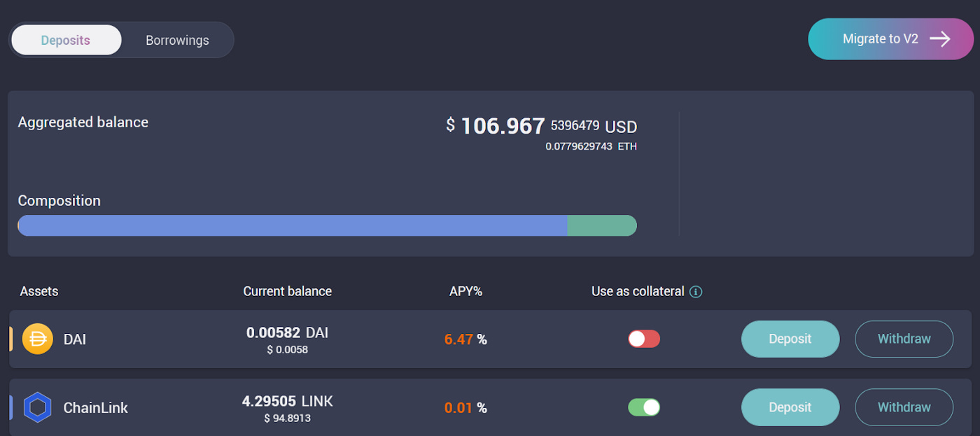This screenshot has width=980, height=436.
Task: Enable DAI as collateral
Action: [644, 339]
